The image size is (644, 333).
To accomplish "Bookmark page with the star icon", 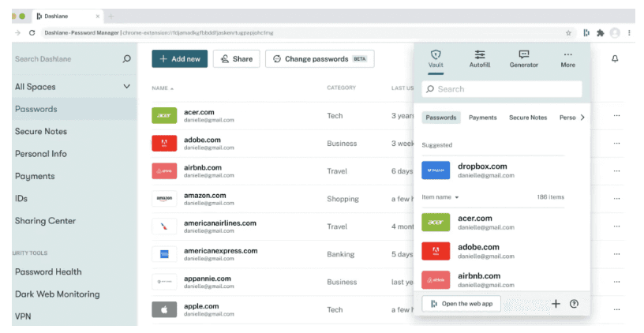I will coord(568,33).
